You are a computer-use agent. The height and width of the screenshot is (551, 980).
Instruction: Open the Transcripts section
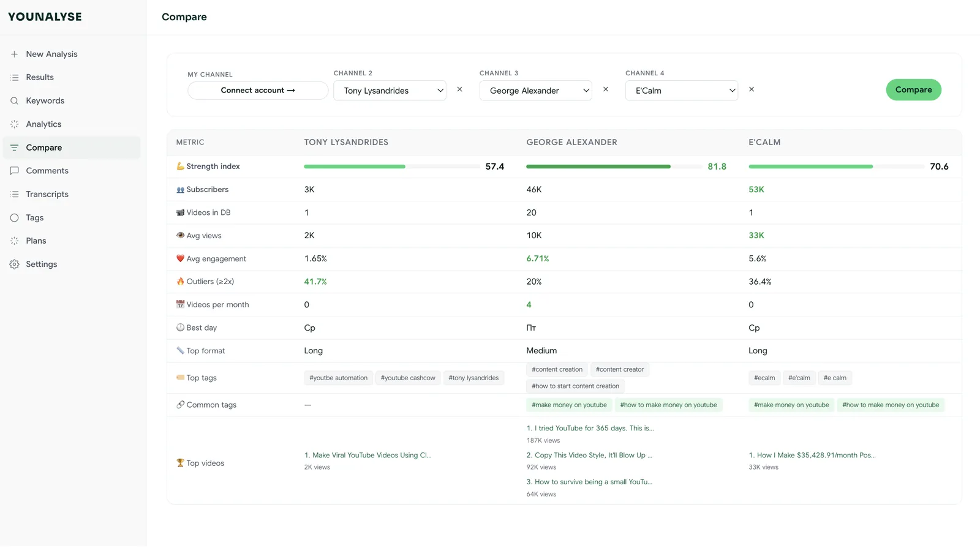coord(72,194)
